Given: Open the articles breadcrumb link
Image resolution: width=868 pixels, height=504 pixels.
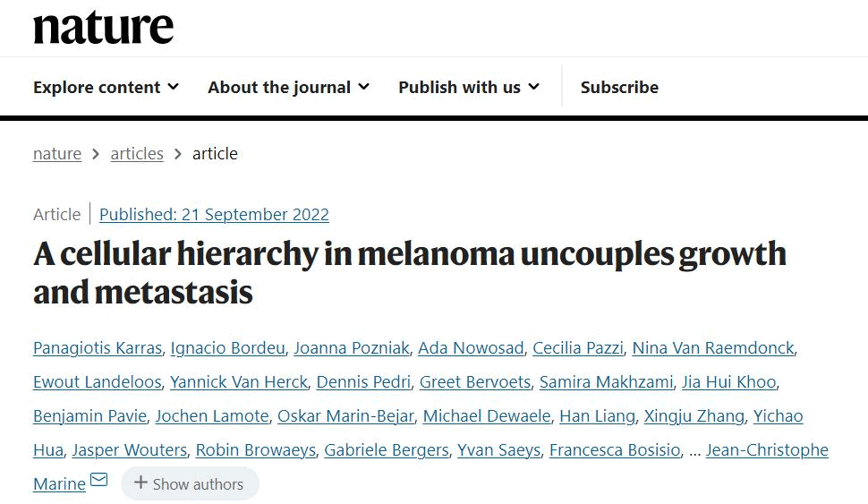Looking at the screenshot, I should [137, 153].
